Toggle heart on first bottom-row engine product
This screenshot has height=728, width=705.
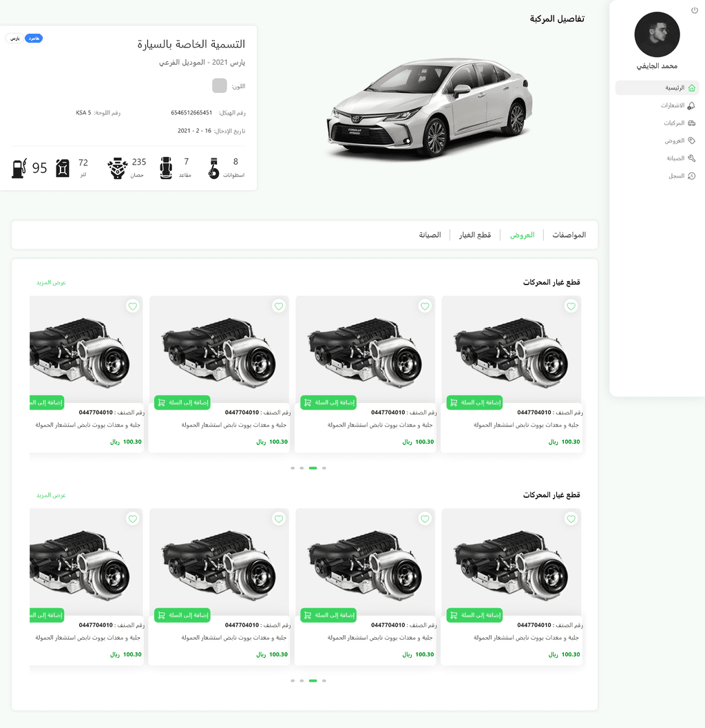571,519
